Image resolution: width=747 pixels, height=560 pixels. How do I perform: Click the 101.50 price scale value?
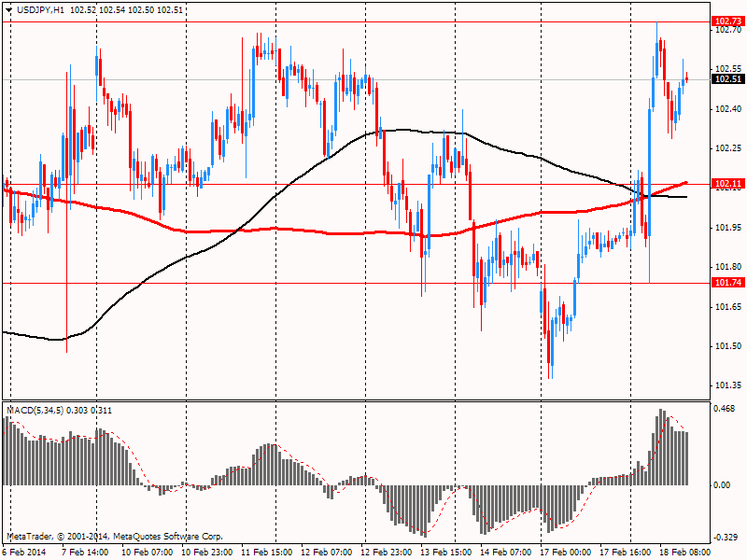pos(728,346)
